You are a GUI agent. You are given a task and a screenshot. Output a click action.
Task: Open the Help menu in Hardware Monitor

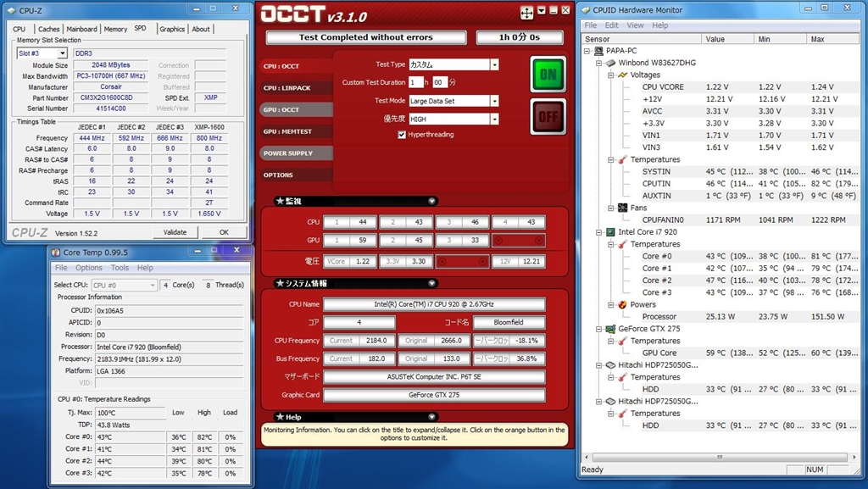click(659, 25)
